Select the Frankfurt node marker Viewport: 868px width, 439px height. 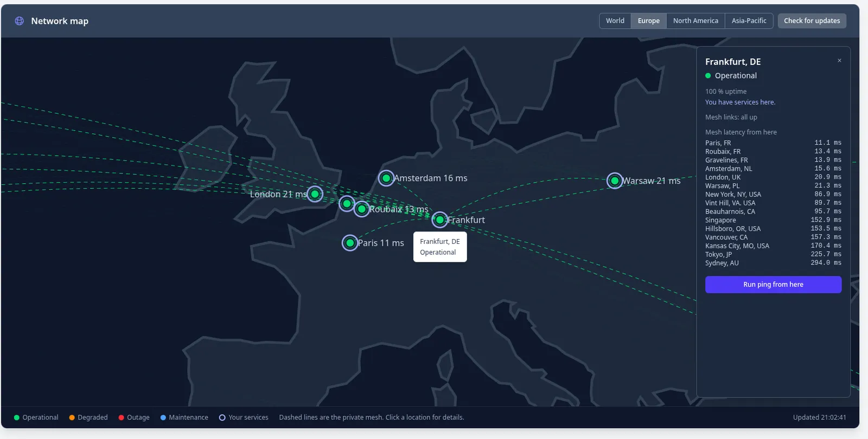440,219
